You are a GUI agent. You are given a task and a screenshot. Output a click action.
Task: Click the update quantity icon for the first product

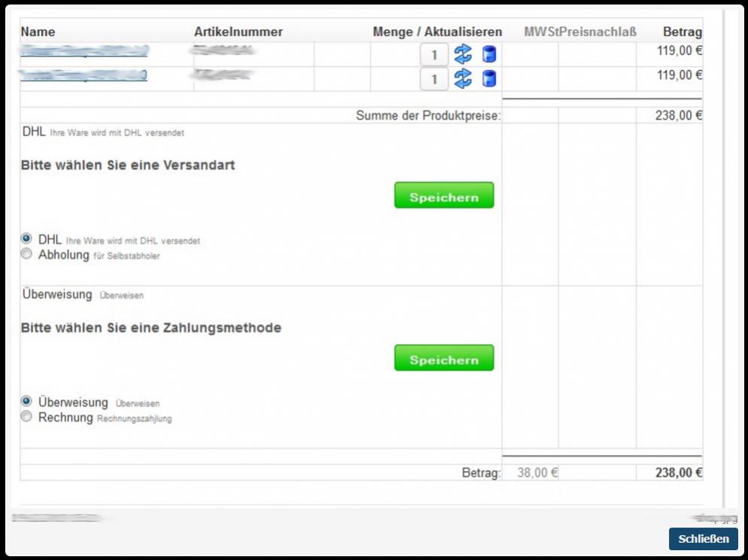(463, 54)
